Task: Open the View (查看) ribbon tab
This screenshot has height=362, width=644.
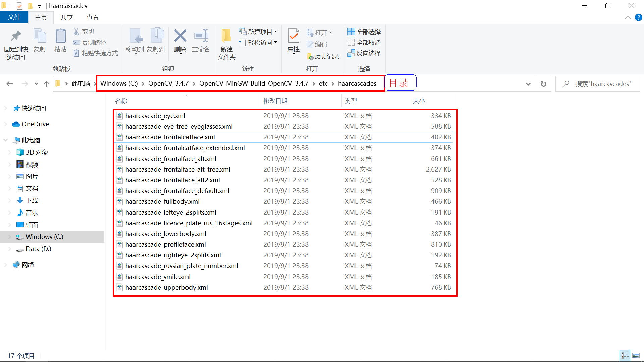Action: [92, 17]
